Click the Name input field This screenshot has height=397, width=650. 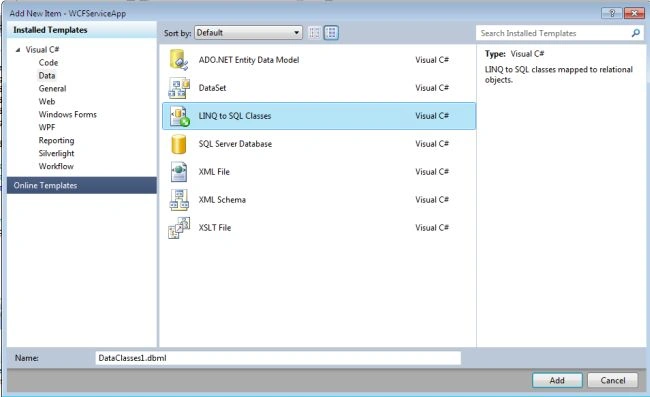coord(278,358)
